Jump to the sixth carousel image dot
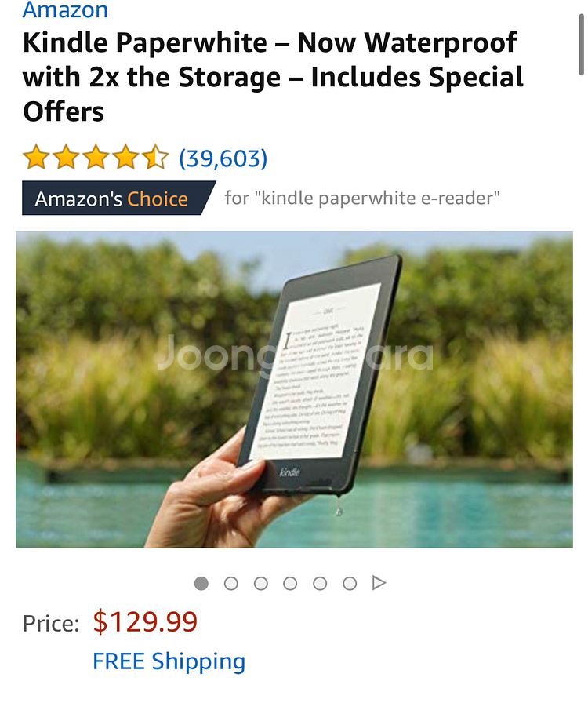The image size is (588, 714). pos(350,583)
